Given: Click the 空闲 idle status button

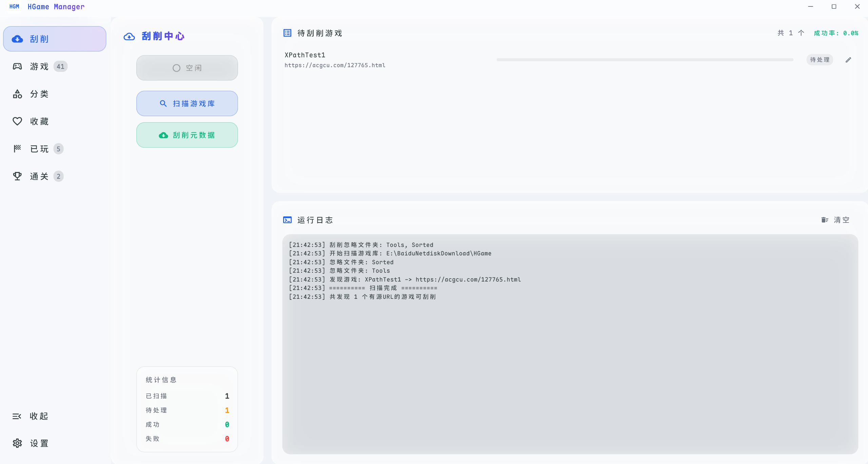Looking at the screenshot, I should click(x=187, y=68).
